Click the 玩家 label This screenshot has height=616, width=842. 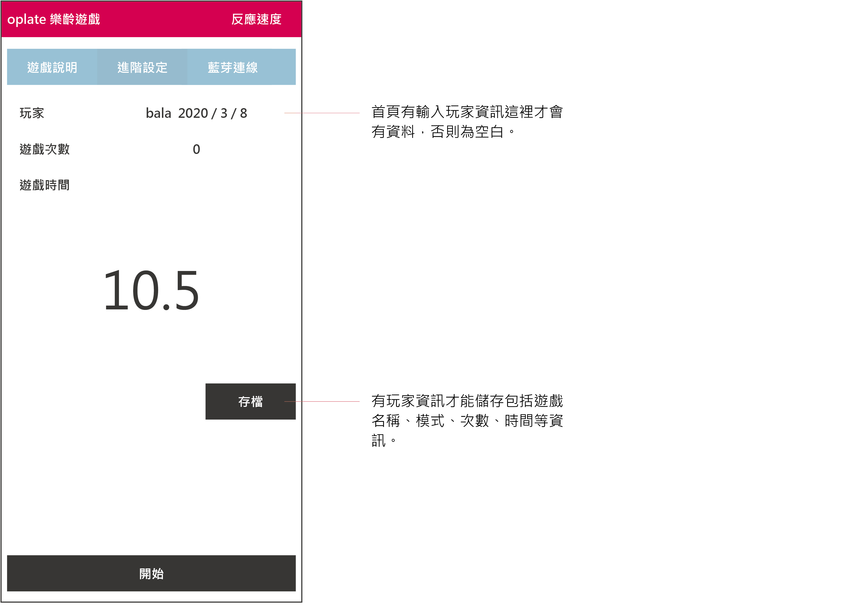click(x=32, y=113)
